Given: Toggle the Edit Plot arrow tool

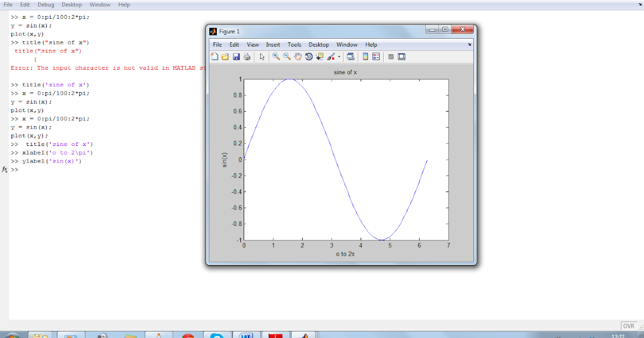Looking at the screenshot, I should coord(262,57).
